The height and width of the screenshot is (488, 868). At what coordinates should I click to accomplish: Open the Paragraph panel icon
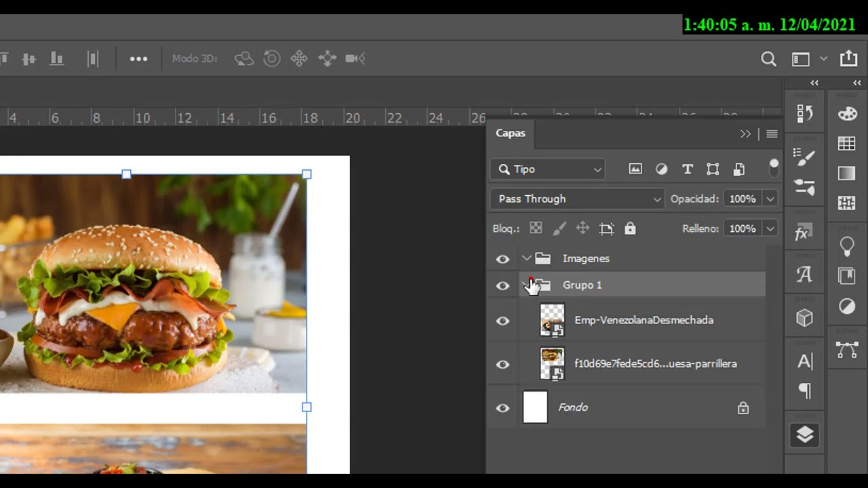[805, 391]
